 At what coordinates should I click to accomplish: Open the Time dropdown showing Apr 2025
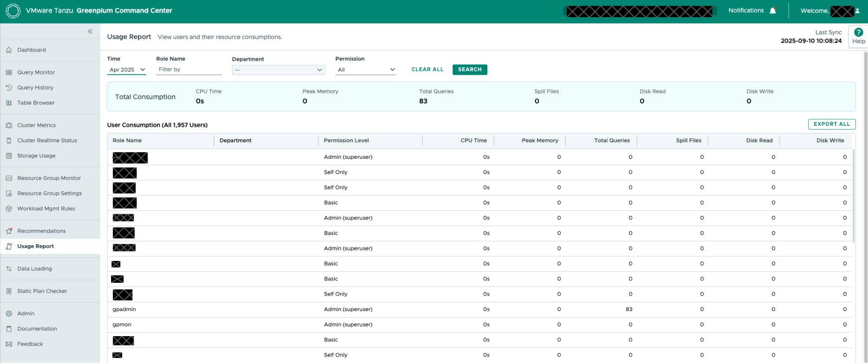[127, 70]
